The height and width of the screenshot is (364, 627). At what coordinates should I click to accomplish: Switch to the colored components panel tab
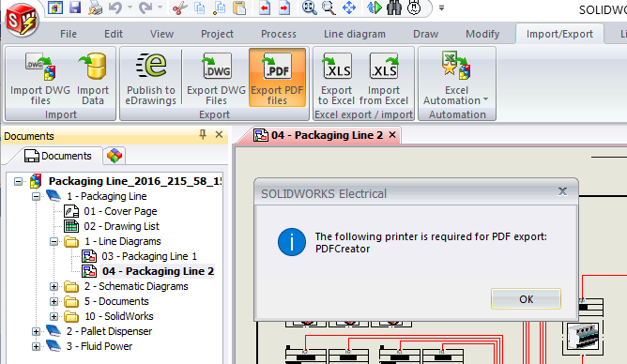pyautogui.click(x=115, y=156)
